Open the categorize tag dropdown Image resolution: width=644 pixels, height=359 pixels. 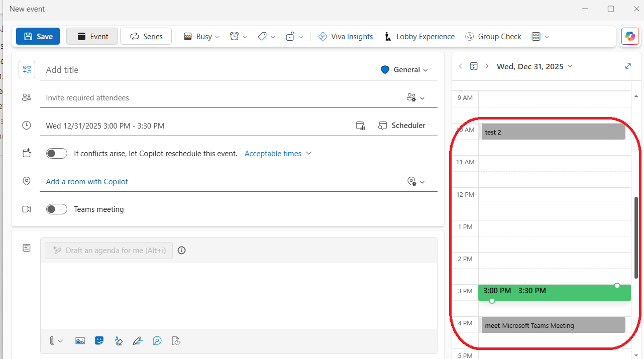[x=266, y=37]
